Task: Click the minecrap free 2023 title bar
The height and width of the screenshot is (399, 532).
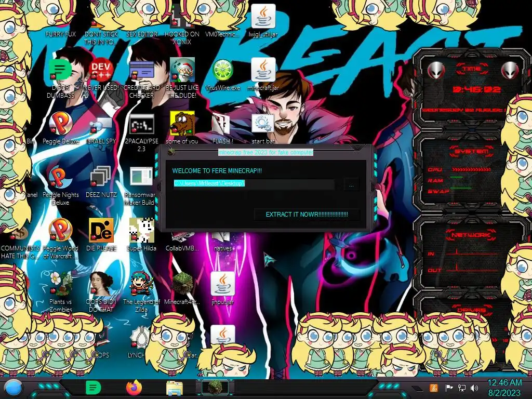Action: point(265,152)
